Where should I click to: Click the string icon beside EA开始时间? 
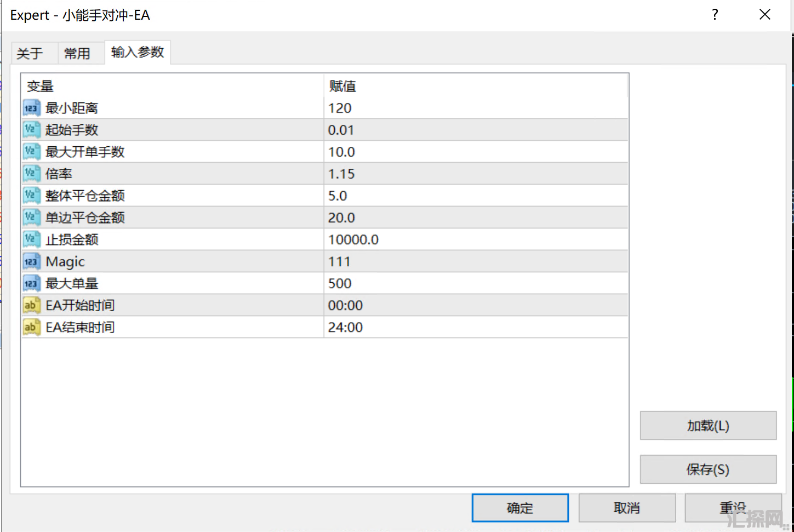[31, 305]
